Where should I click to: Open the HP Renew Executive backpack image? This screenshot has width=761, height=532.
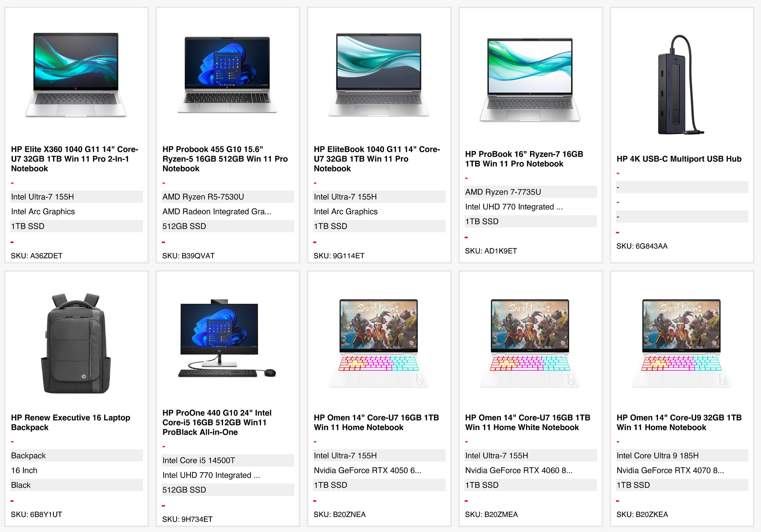76,343
